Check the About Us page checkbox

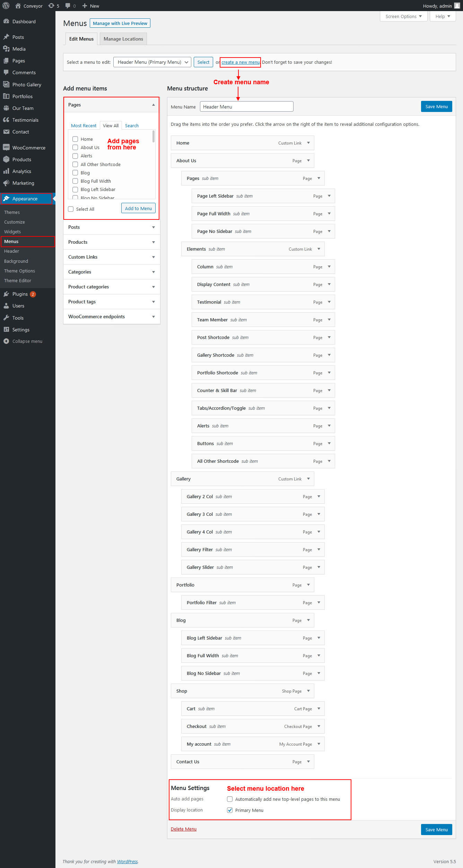pos(75,147)
